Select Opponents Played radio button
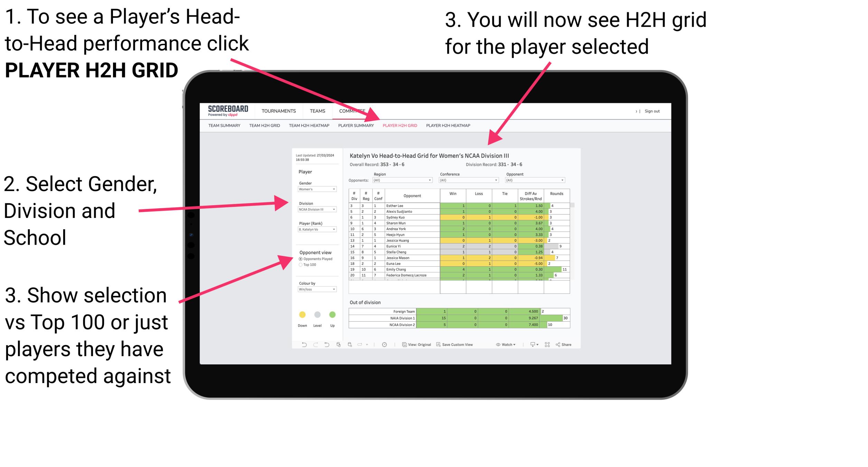 pyautogui.click(x=300, y=258)
